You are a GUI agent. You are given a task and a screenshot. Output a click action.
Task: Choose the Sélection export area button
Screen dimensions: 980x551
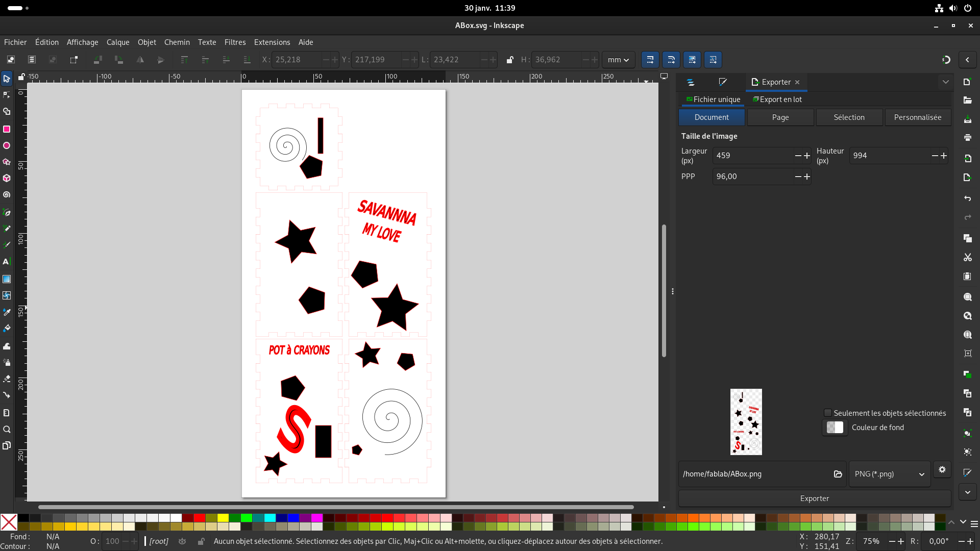tap(849, 117)
